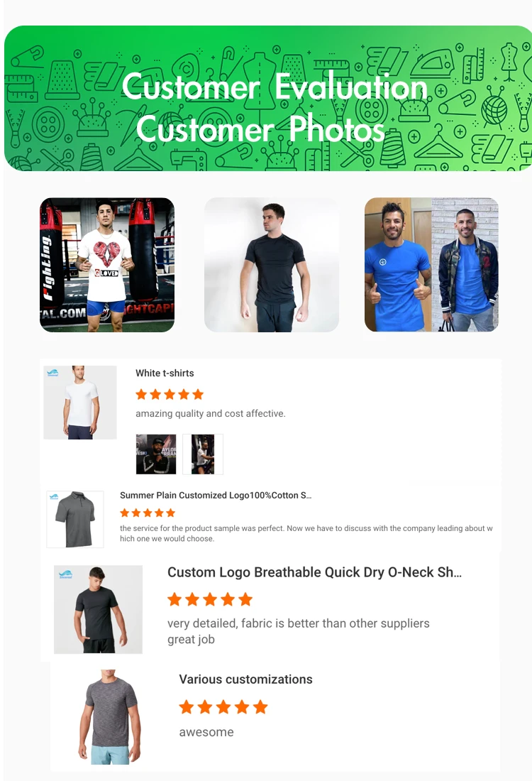Open the White t-shirts review title
The height and width of the screenshot is (781, 532).
click(165, 373)
